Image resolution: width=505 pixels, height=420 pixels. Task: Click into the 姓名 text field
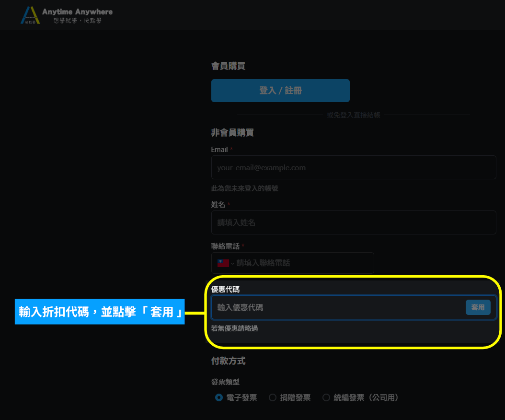pyautogui.click(x=353, y=222)
